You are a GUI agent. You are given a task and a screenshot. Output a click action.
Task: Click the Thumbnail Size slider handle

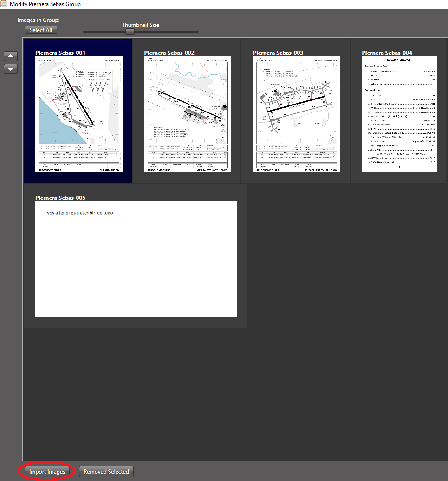130,31
